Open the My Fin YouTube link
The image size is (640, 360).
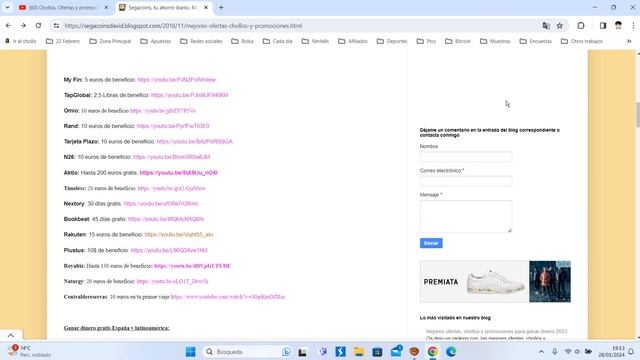tap(176, 80)
